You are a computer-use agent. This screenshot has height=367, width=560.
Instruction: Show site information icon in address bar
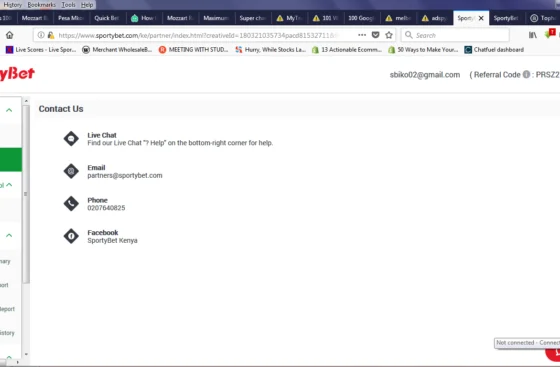coord(41,35)
